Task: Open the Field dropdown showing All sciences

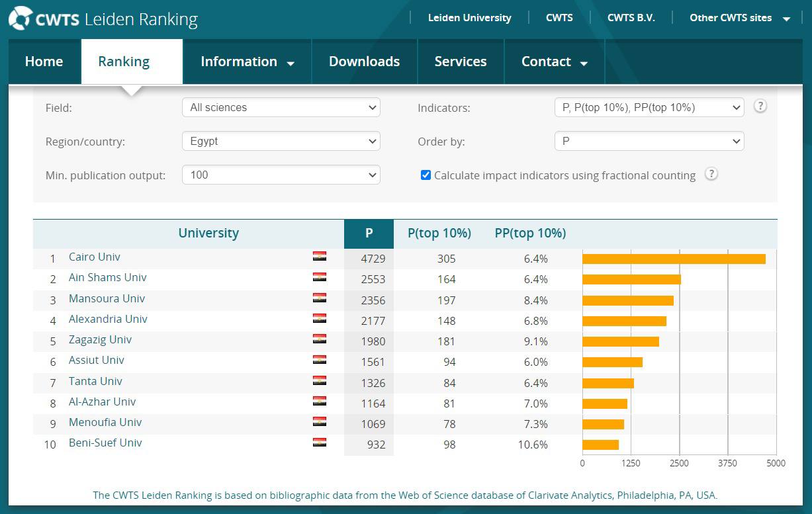Action: coord(281,107)
